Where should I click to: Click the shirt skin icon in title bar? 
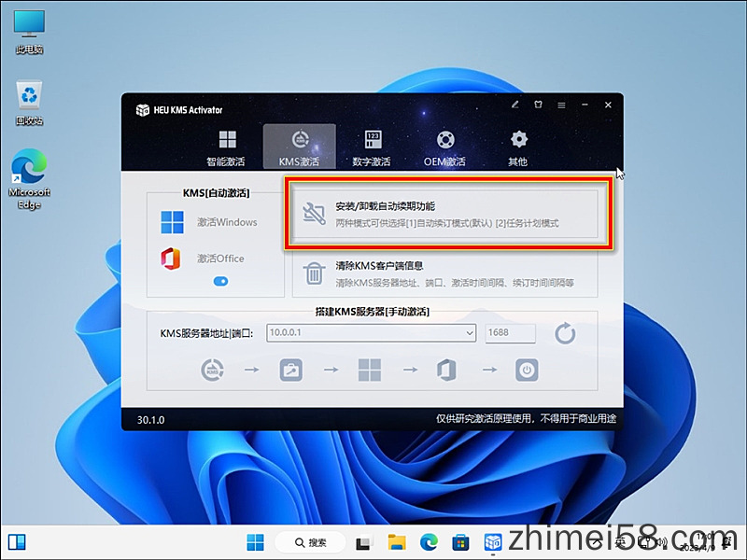[539, 105]
